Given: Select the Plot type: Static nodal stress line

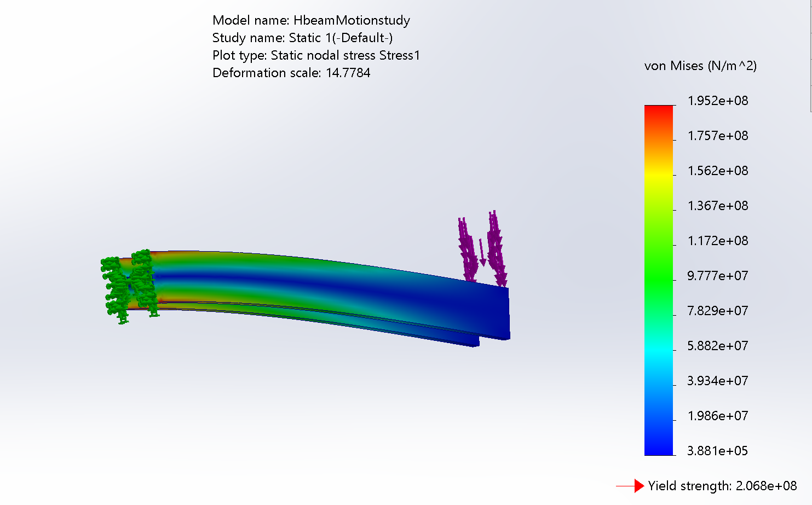Looking at the screenshot, I should coord(316,55).
